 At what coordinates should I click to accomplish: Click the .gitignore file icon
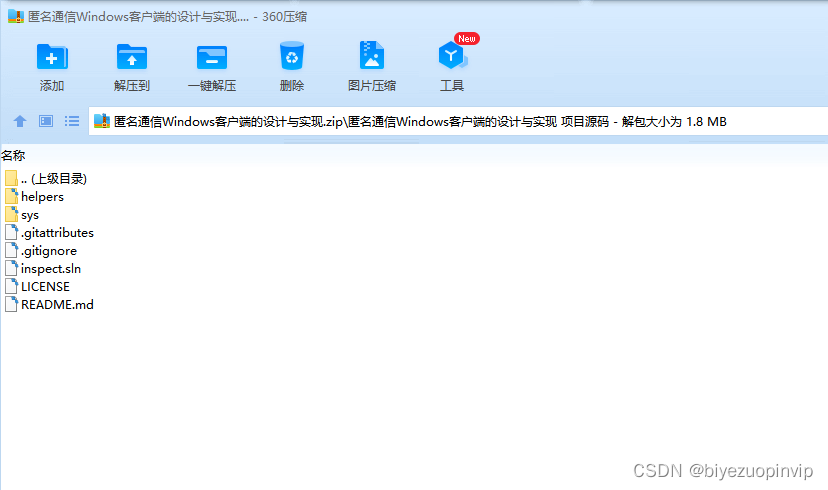tap(12, 250)
